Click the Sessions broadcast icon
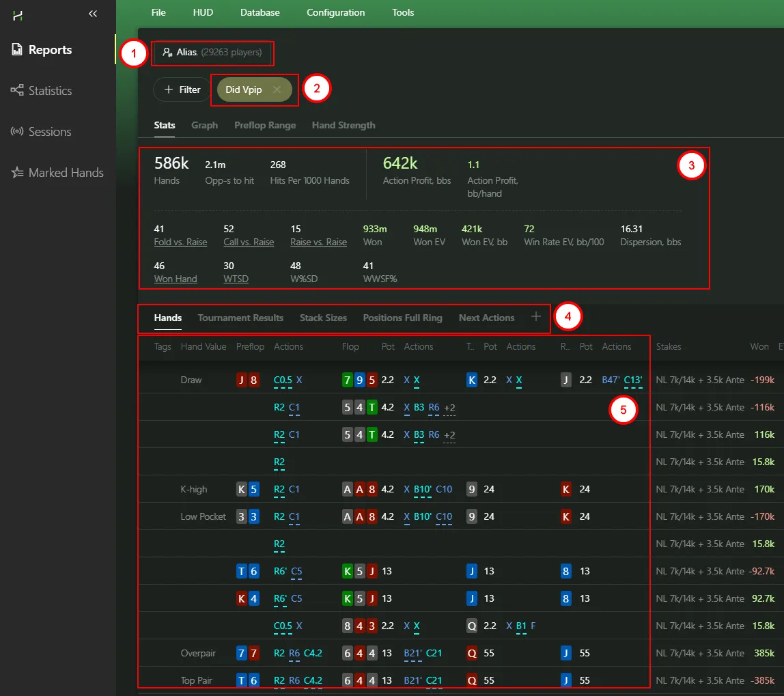Image resolution: width=784 pixels, height=696 pixels. pyautogui.click(x=18, y=132)
